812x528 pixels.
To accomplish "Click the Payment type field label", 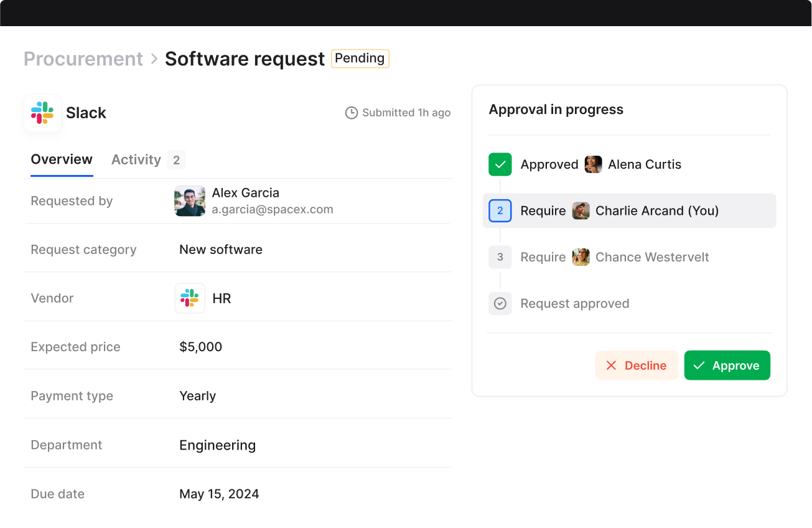I will (72, 396).
